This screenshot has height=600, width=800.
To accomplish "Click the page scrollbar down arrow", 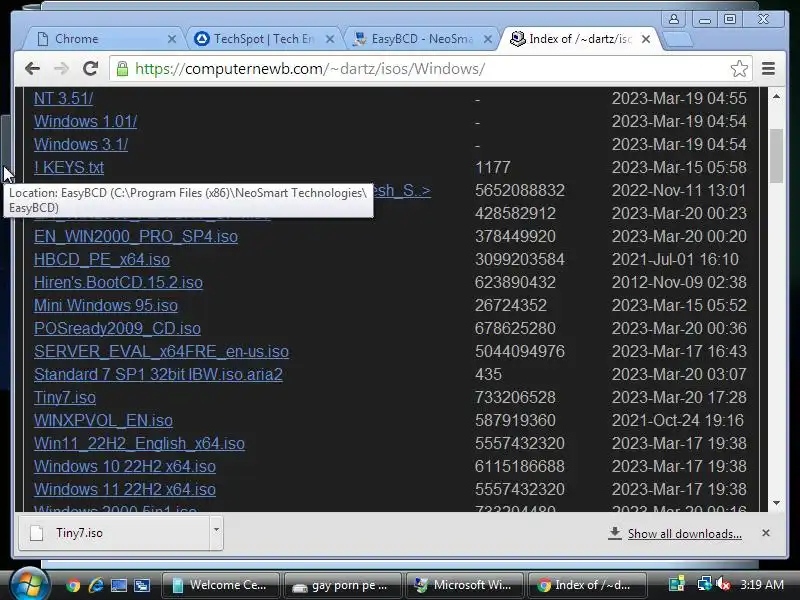I will [x=776, y=503].
